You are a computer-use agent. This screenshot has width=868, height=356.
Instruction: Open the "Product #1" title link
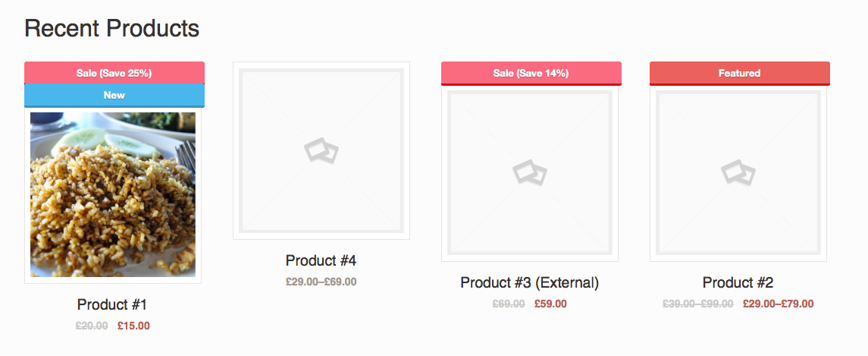[x=112, y=304]
